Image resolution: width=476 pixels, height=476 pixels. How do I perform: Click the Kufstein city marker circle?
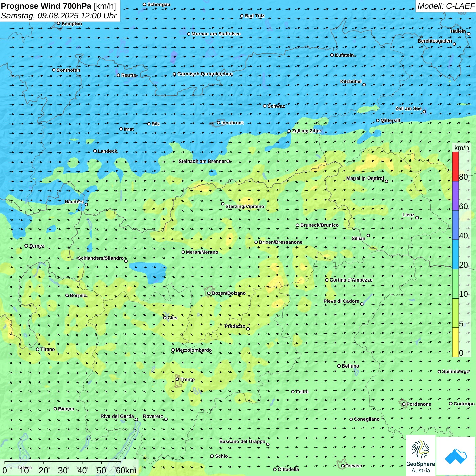[x=332, y=55]
